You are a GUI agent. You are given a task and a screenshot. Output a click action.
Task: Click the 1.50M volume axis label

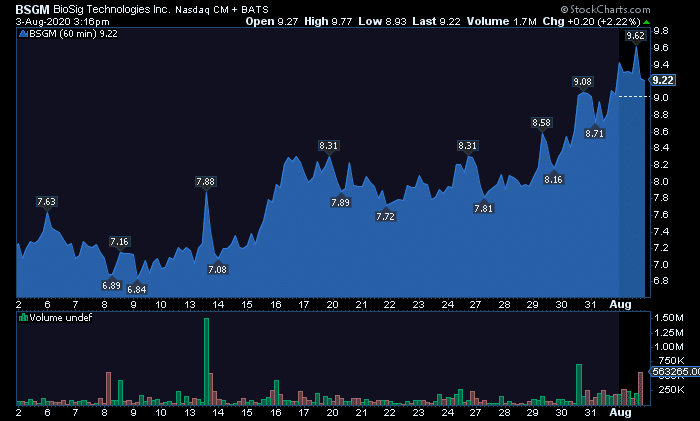(x=668, y=318)
